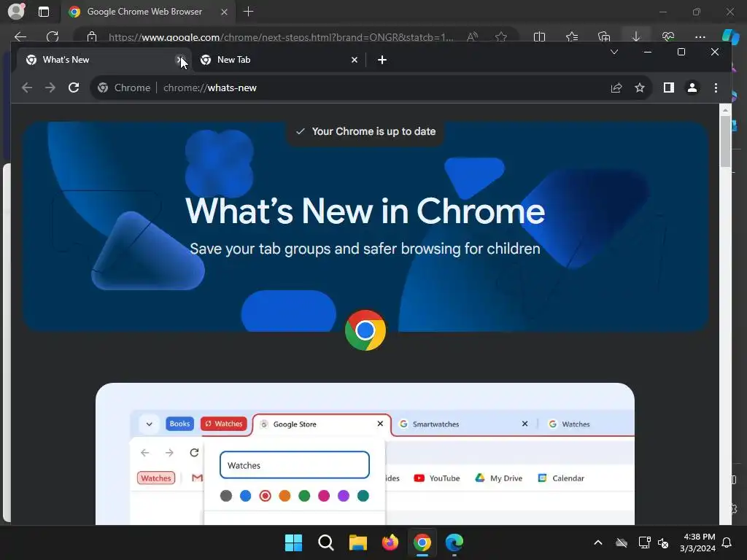Select the pink color swatch
The height and width of the screenshot is (560, 747).
click(x=323, y=496)
